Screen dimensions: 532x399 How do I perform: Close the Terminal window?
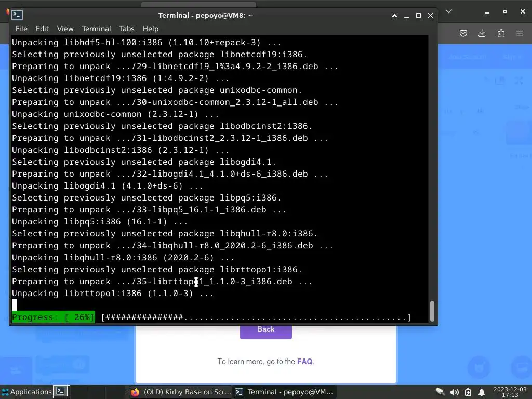pos(431,16)
